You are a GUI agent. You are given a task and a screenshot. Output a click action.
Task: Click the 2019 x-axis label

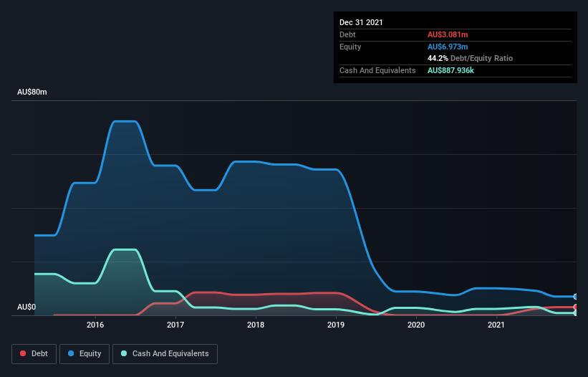336,325
